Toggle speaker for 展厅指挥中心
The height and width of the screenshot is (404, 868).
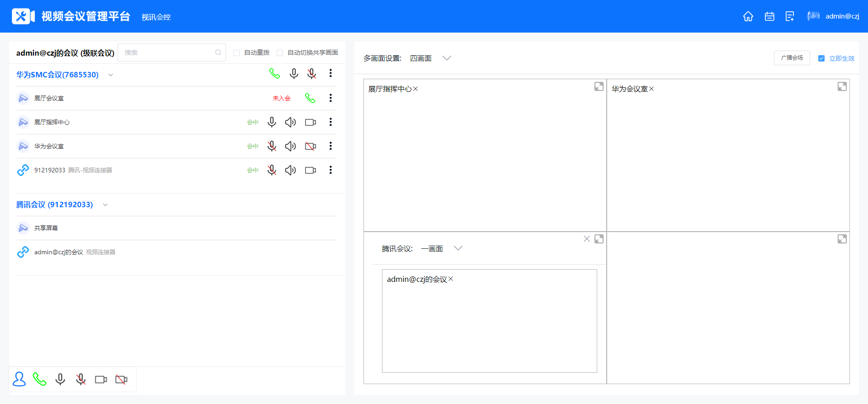pyautogui.click(x=290, y=122)
